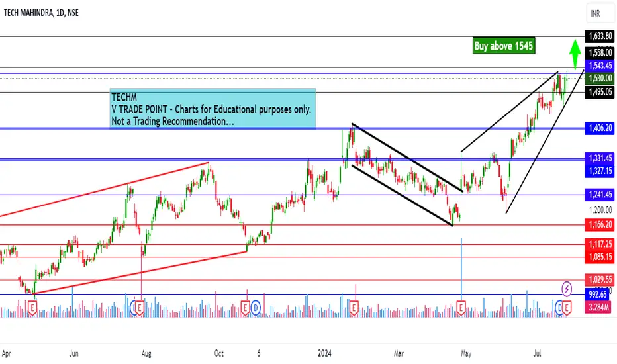Screen dimensions: 617x364
Task: Click the 1,558.00 price label
Action: point(600,52)
